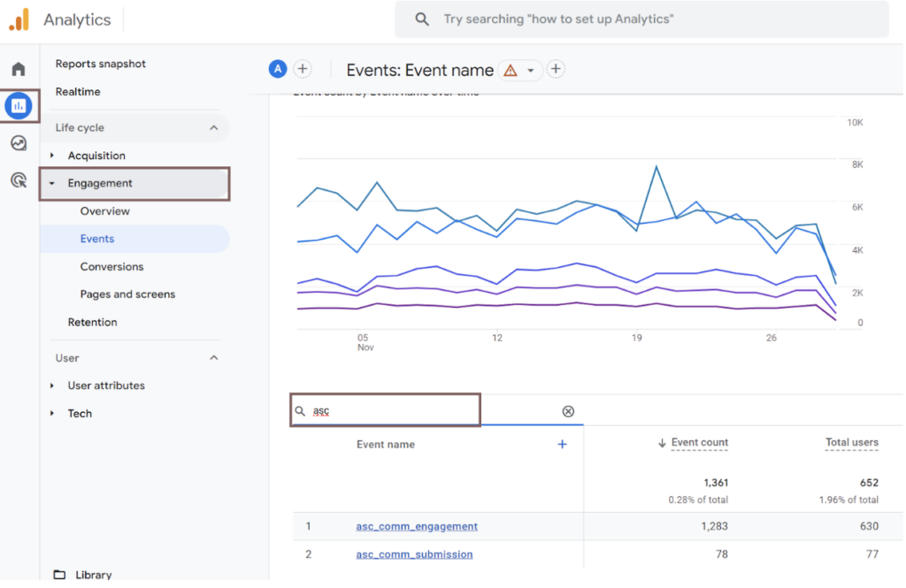Open the Retention report
Screen dimensions: 906x588
click(92, 322)
